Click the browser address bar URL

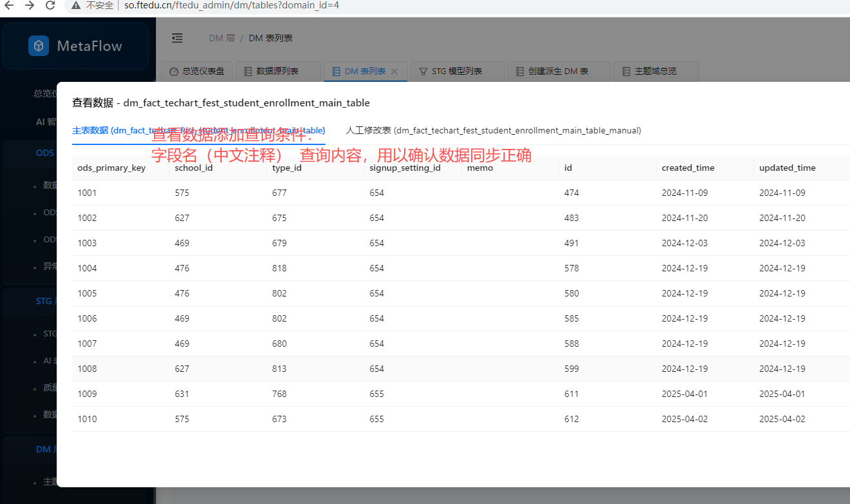[x=232, y=5]
